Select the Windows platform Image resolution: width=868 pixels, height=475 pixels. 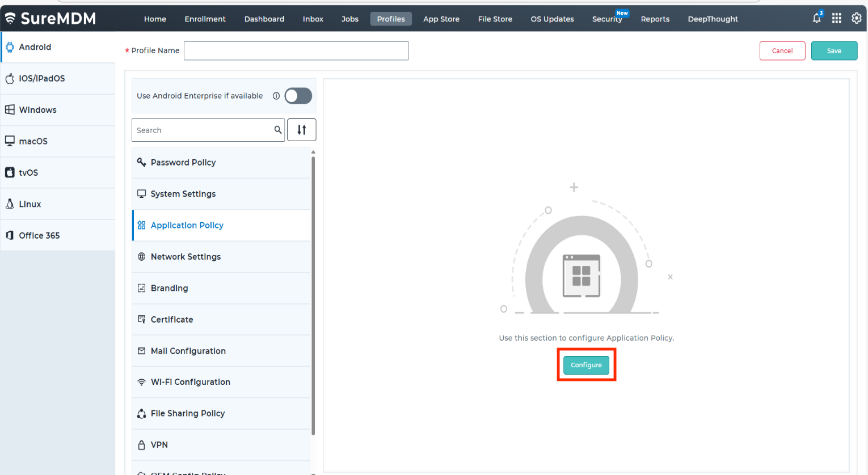click(37, 110)
